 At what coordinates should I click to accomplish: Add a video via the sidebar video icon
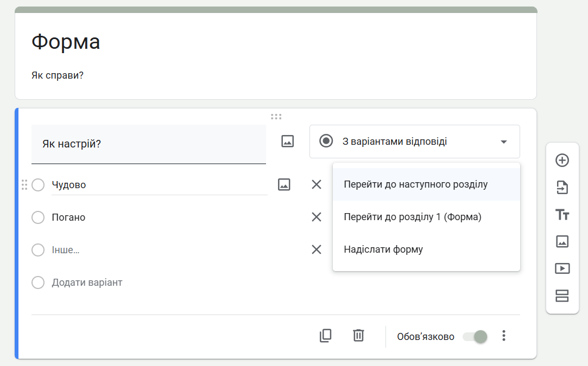point(562,268)
